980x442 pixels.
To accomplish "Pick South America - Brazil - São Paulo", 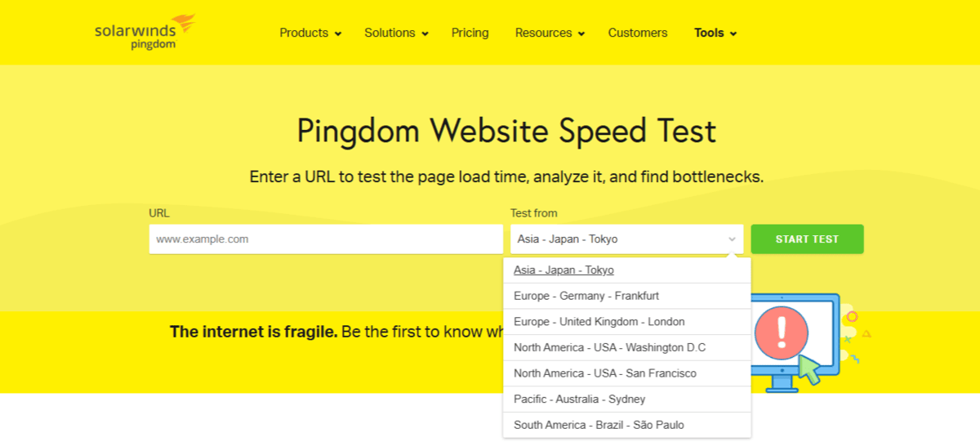I will click(x=599, y=425).
